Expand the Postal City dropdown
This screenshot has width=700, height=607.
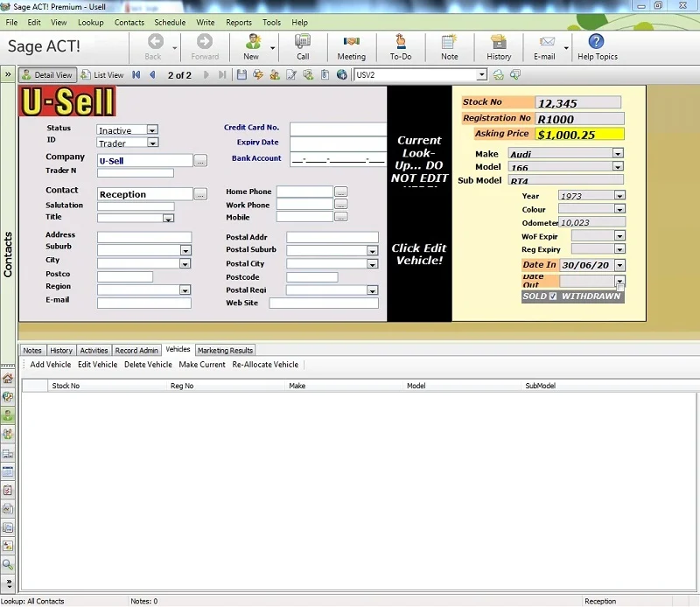click(373, 264)
